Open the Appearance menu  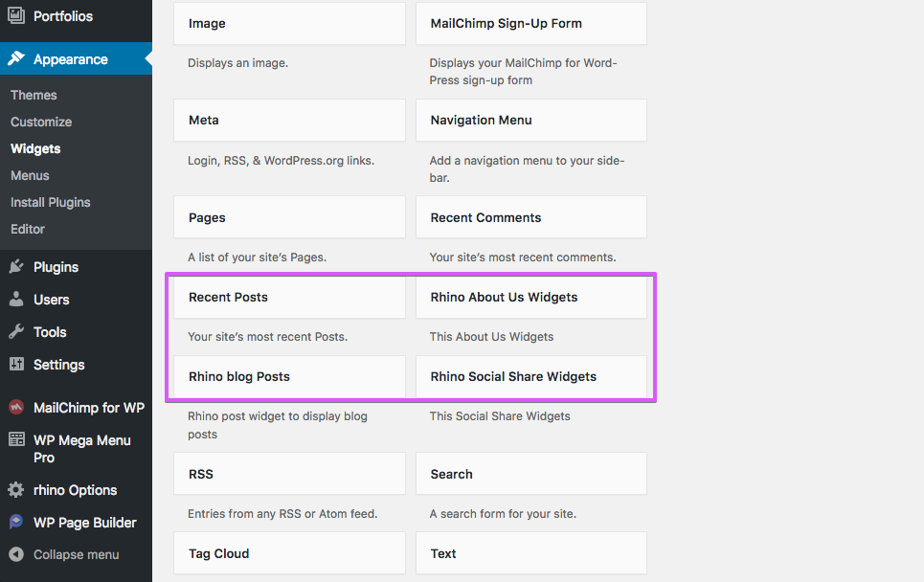pyautogui.click(x=71, y=59)
